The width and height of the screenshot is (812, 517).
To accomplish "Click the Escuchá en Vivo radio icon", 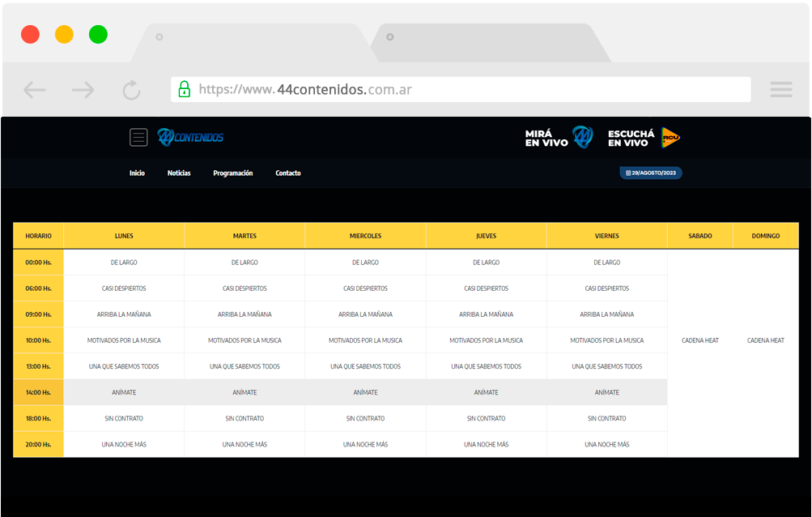I will pos(670,138).
